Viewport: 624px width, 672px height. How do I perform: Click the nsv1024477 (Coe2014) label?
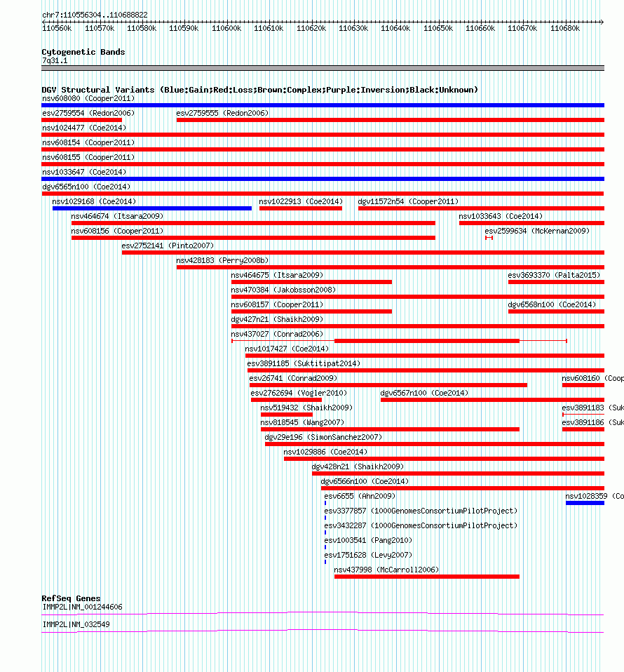(84, 128)
